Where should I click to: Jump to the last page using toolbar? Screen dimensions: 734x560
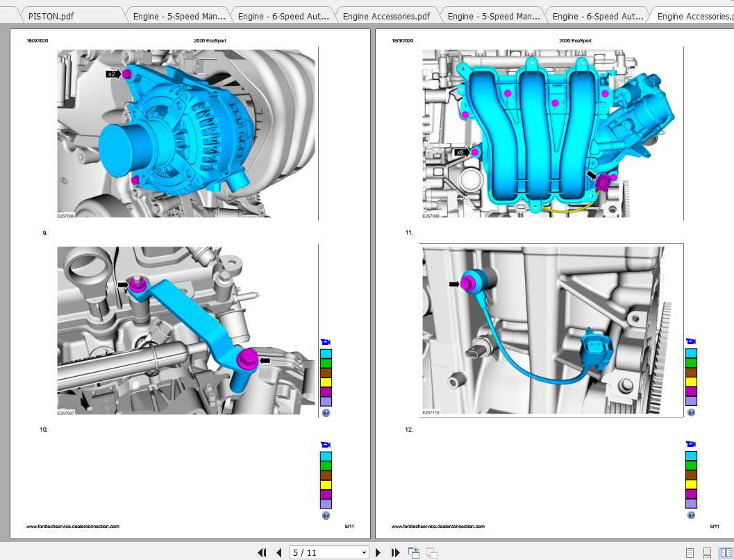pyautogui.click(x=395, y=552)
